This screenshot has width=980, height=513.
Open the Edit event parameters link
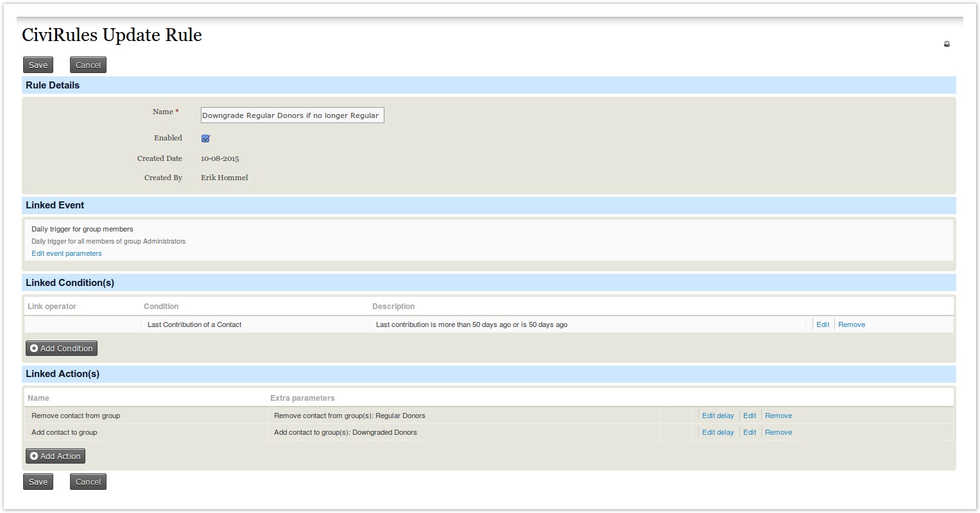pyautogui.click(x=67, y=253)
